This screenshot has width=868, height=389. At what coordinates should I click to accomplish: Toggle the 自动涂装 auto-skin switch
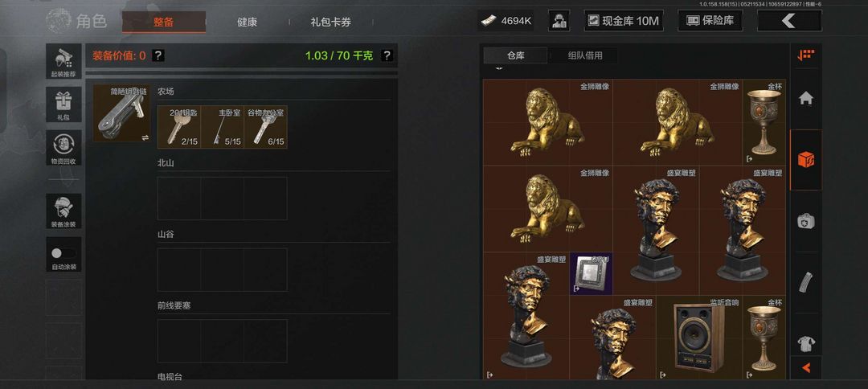[x=63, y=253]
